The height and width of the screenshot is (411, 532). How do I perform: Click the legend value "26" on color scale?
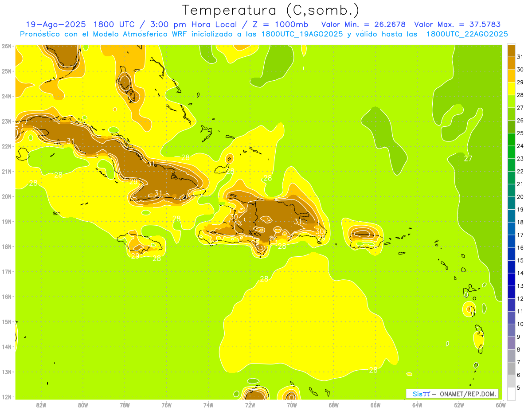pos(520,121)
